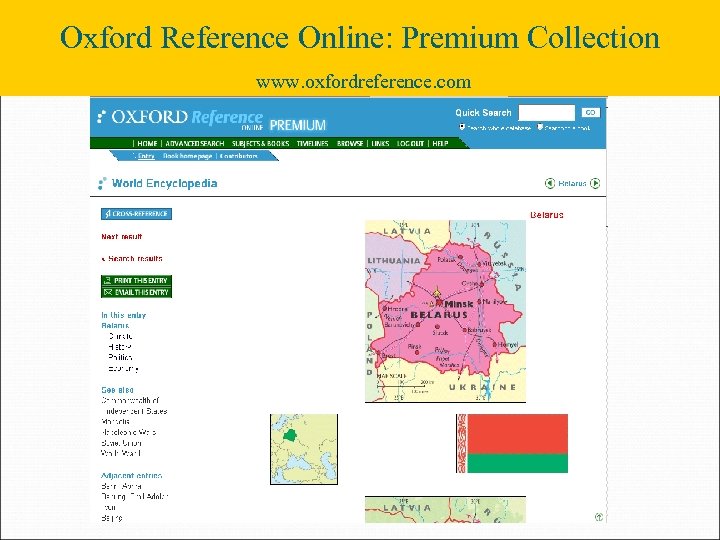Viewport: 720px width, 540px height.
Task: Click the www.oxfordreference.com URL text
Action: point(363,82)
